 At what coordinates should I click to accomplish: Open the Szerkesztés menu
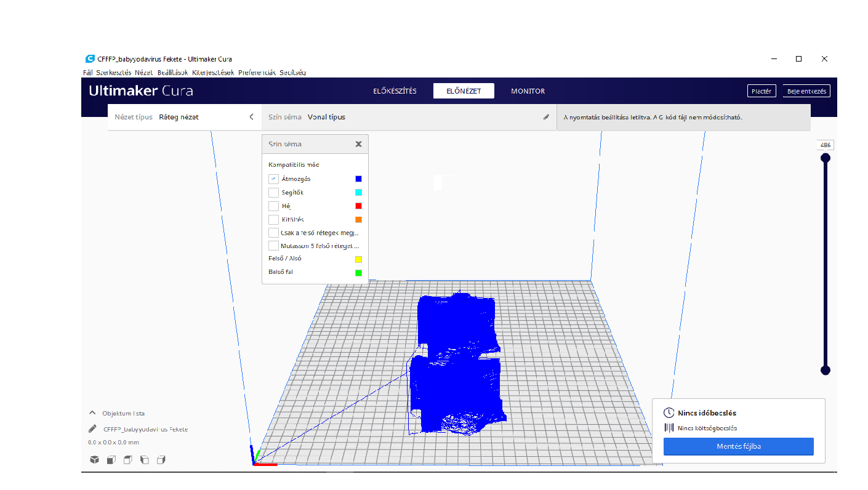point(113,72)
